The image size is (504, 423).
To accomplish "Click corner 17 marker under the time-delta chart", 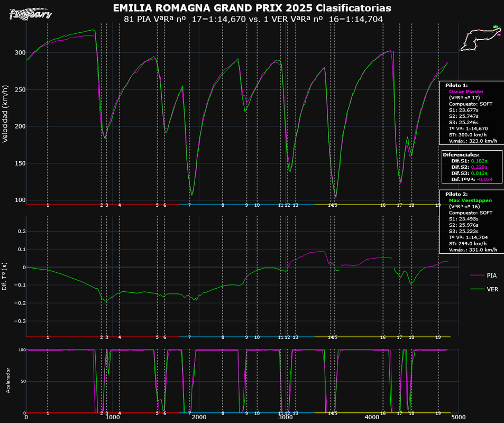I will coord(399,337).
